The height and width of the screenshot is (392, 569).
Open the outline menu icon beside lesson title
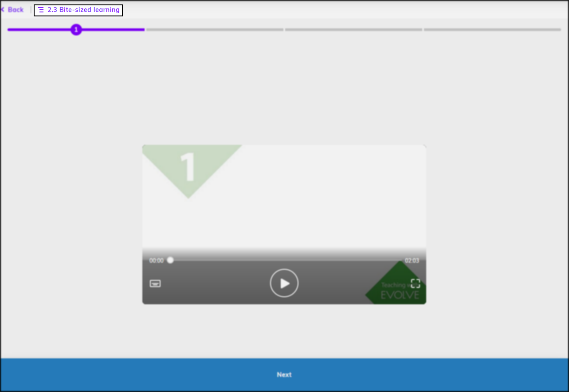(41, 10)
